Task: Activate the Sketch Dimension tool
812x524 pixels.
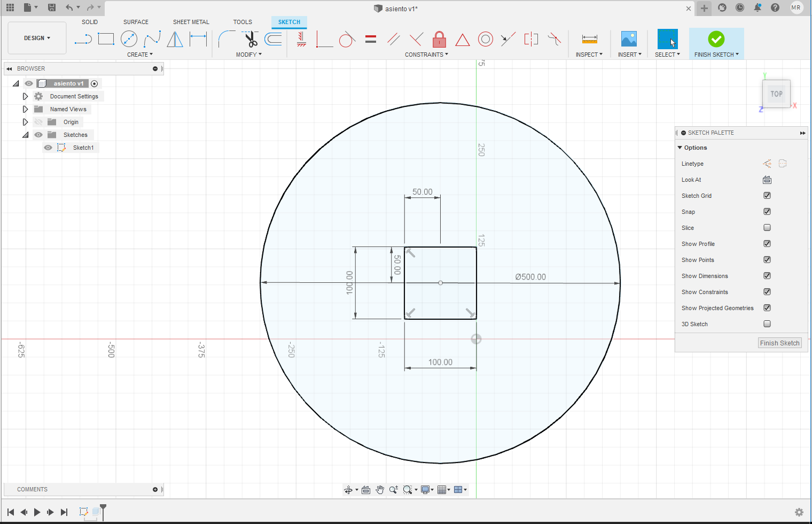Action: (198, 39)
